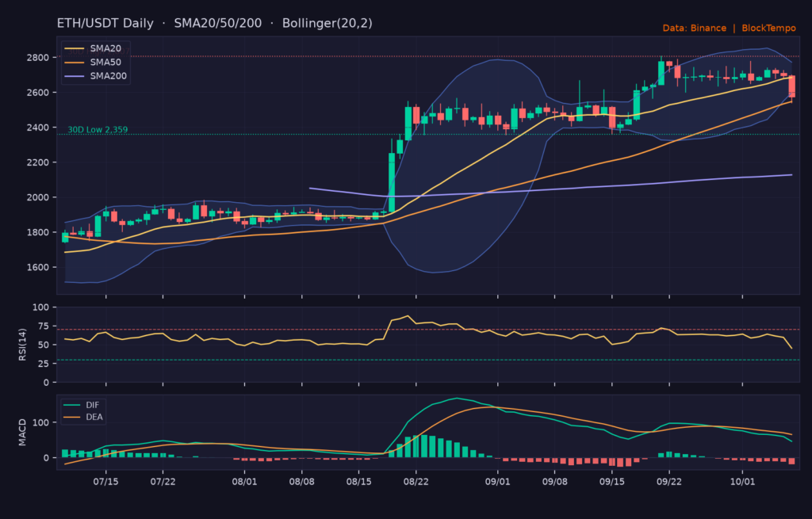The height and width of the screenshot is (519, 812).
Task: Click the last red MACD histogram bar
Action: pos(792,461)
